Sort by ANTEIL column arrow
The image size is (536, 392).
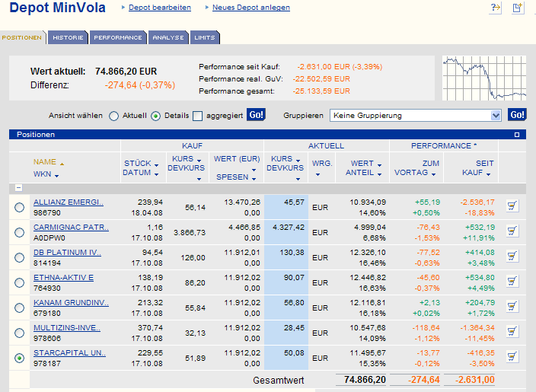coord(379,174)
